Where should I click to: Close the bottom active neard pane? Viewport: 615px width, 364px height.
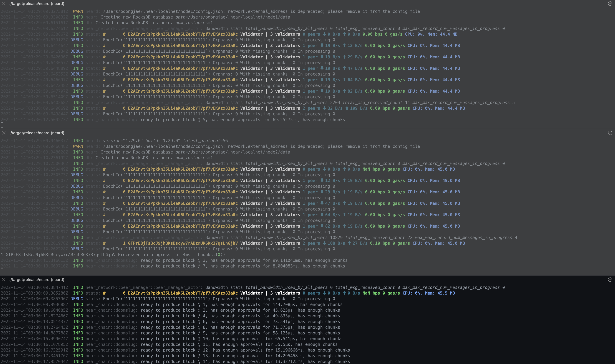pyautogui.click(x=4, y=280)
